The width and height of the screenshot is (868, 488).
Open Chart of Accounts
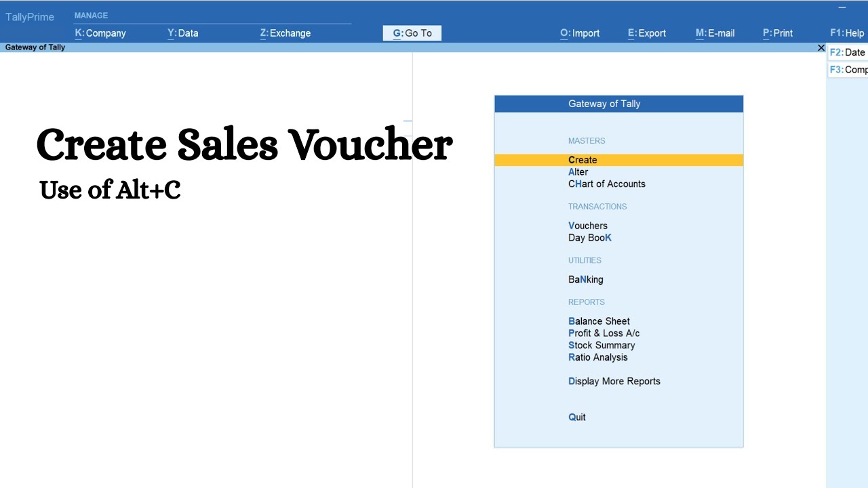coord(607,184)
